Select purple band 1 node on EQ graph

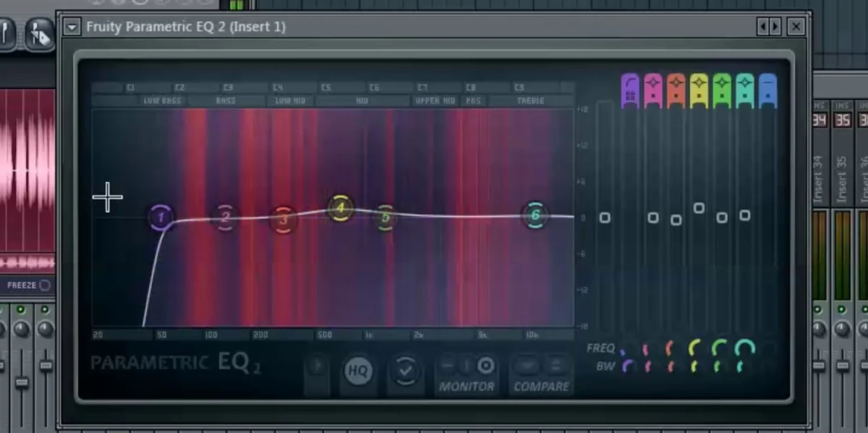point(161,217)
